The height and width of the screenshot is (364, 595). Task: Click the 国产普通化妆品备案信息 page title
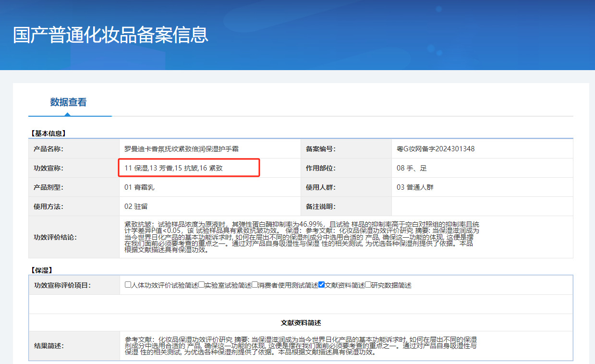110,35
